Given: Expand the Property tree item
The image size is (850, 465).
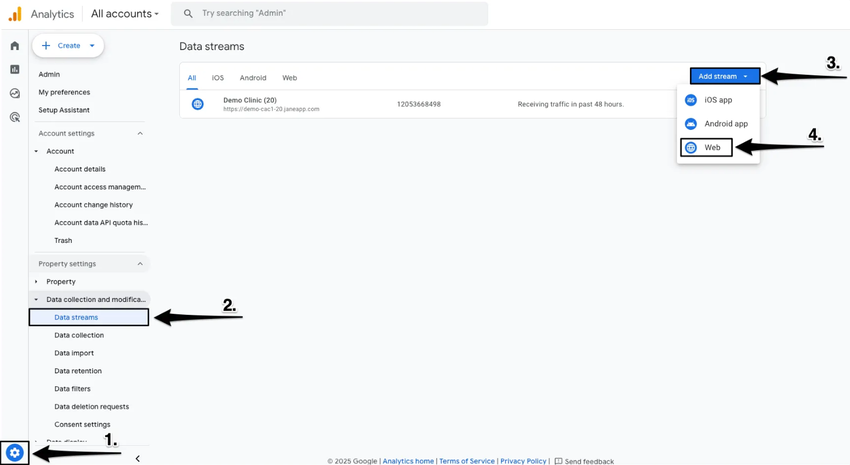Looking at the screenshot, I should click(x=37, y=282).
